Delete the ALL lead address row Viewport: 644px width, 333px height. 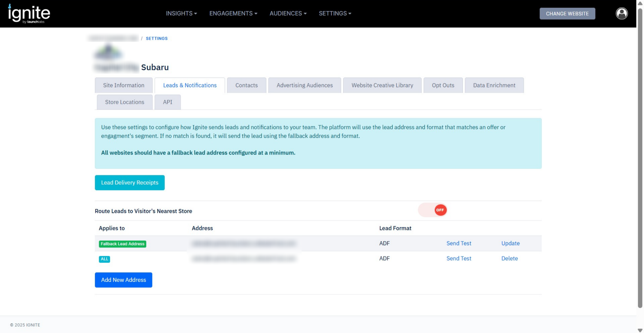tap(509, 258)
